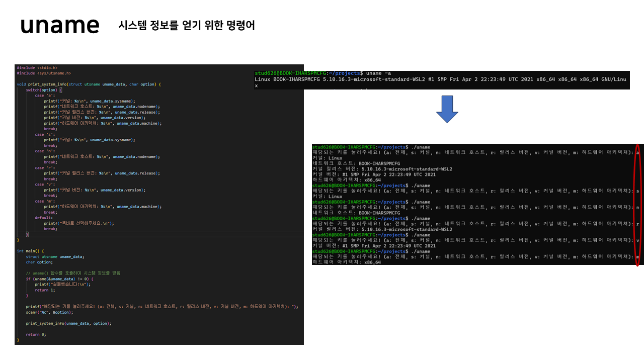Click the int main() function line
644x362 pixels.
pyautogui.click(x=31, y=250)
